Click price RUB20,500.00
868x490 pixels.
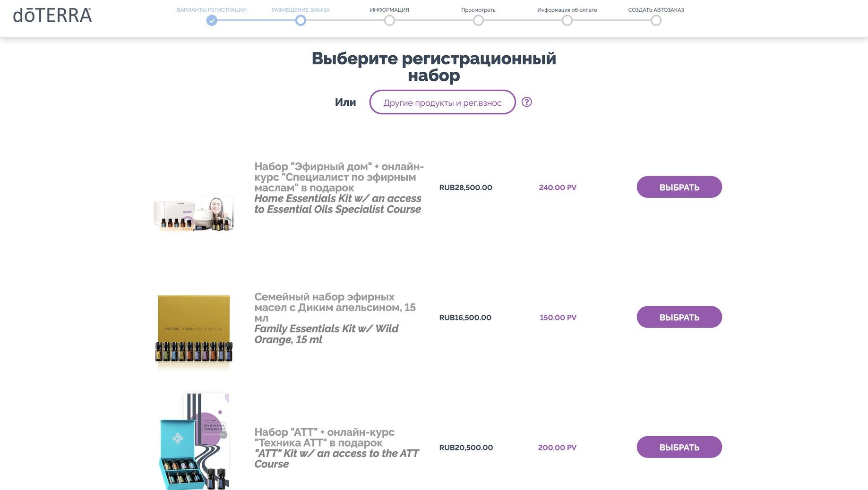(466, 448)
